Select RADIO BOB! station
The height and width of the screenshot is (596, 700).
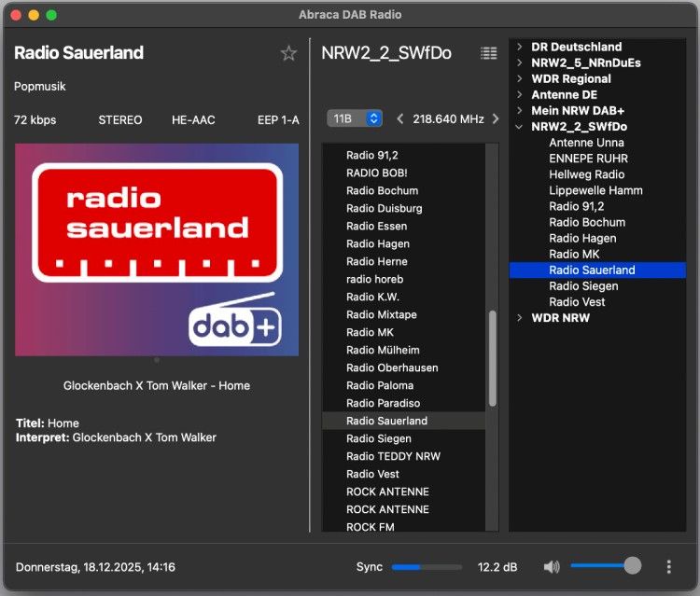click(376, 173)
